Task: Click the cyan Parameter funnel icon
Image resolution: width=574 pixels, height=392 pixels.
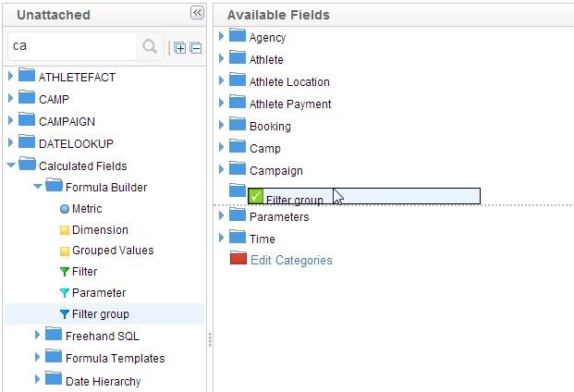Action: [65, 293]
